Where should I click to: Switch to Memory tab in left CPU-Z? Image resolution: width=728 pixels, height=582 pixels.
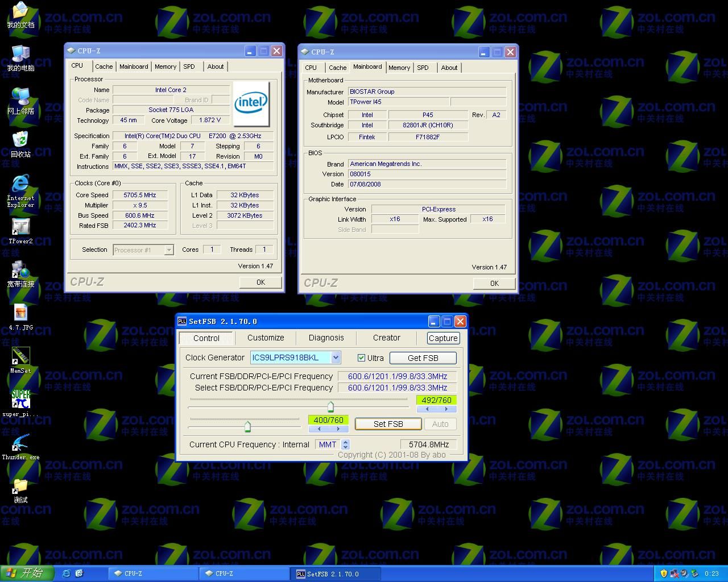pos(166,66)
